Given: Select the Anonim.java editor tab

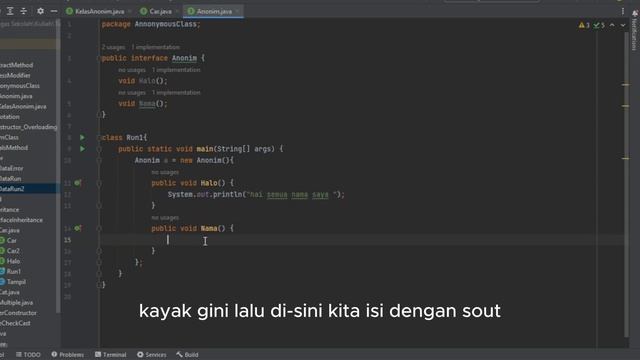Looking at the screenshot, I should coord(214,11).
